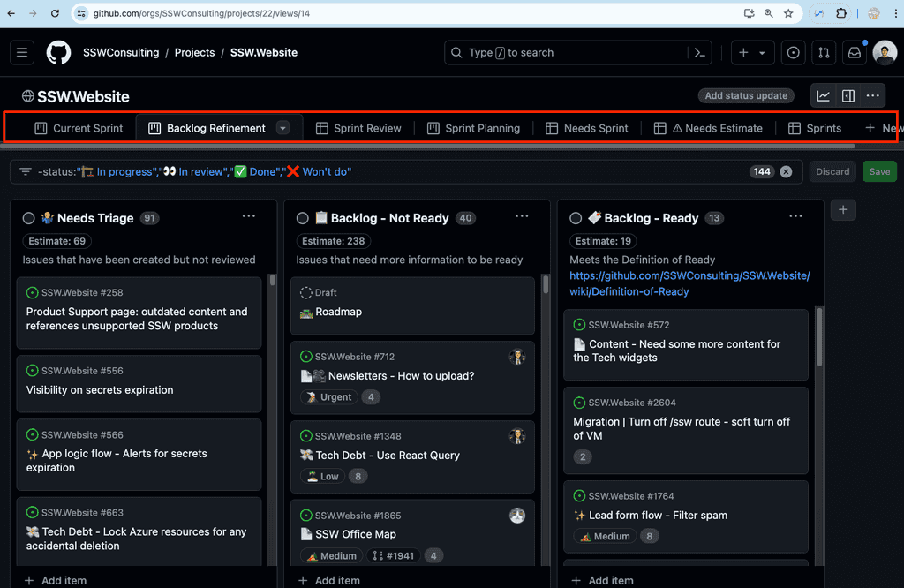Open the Backlog Refinement view dropdown chevron
The width and height of the screenshot is (904, 588).
point(282,126)
